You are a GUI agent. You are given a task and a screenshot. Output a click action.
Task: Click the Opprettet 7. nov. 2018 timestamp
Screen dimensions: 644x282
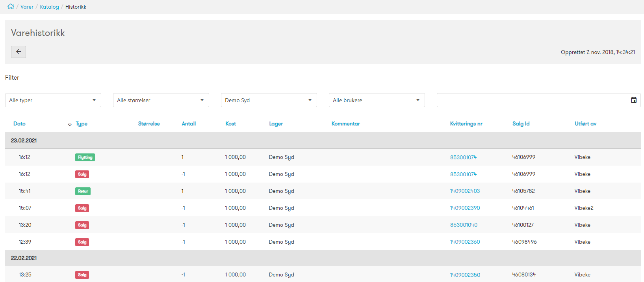pyautogui.click(x=598, y=52)
